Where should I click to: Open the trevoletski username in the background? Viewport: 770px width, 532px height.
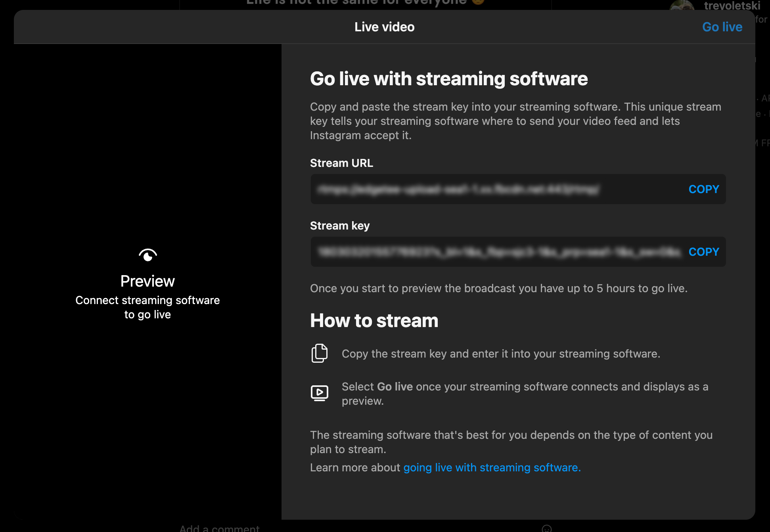coord(732,6)
